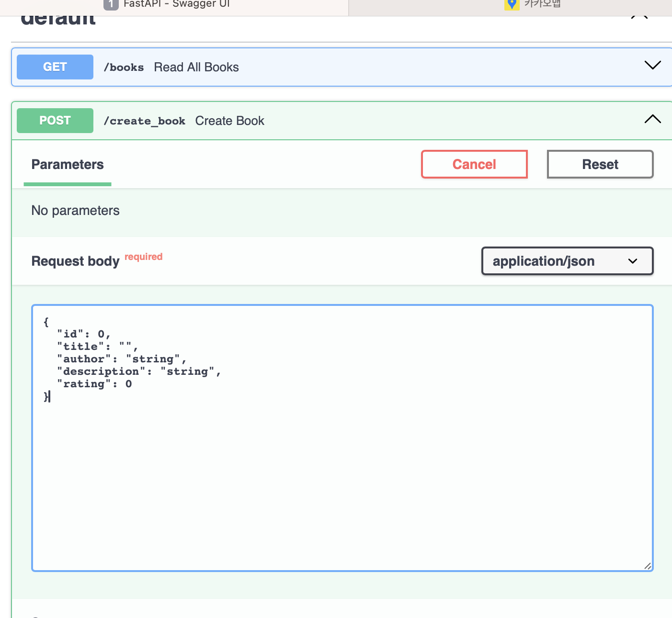This screenshot has height=618, width=672.
Task: Select the Parameters tab
Action: coord(68,165)
